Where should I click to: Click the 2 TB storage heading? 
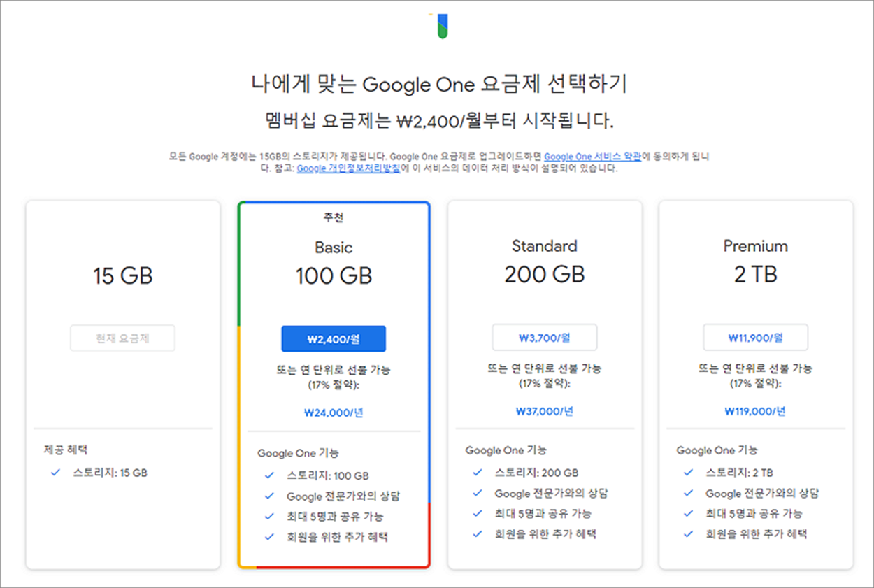pyautogui.click(x=756, y=275)
